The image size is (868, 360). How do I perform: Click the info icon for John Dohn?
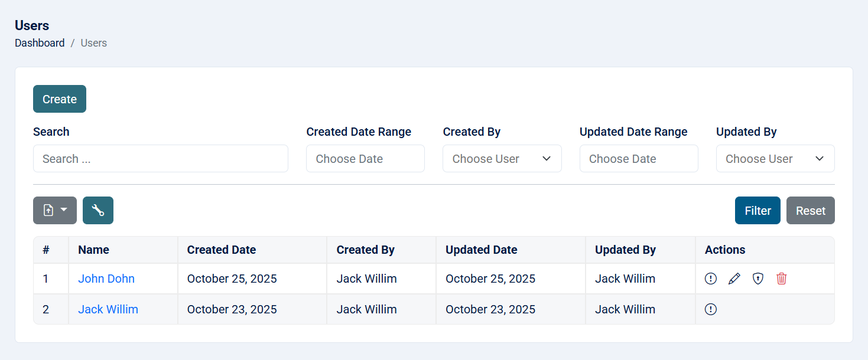[x=711, y=279]
